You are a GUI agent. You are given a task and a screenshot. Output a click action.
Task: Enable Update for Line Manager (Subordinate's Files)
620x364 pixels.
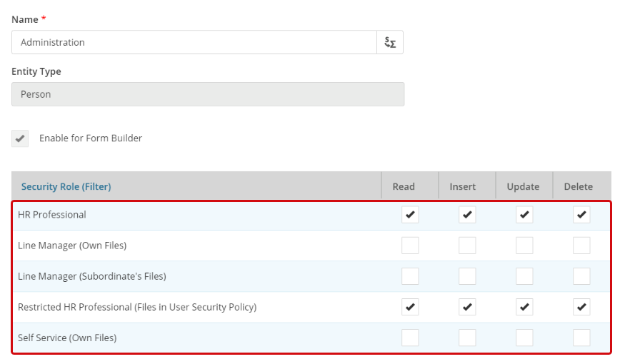click(524, 276)
